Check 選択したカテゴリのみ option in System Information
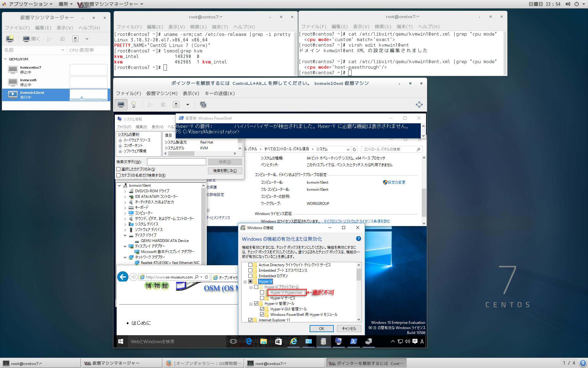The width and height of the screenshot is (588, 368). 119,169
